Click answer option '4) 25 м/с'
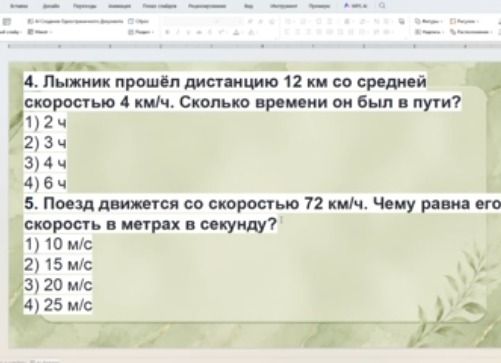501x363 pixels. coord(58,305)
